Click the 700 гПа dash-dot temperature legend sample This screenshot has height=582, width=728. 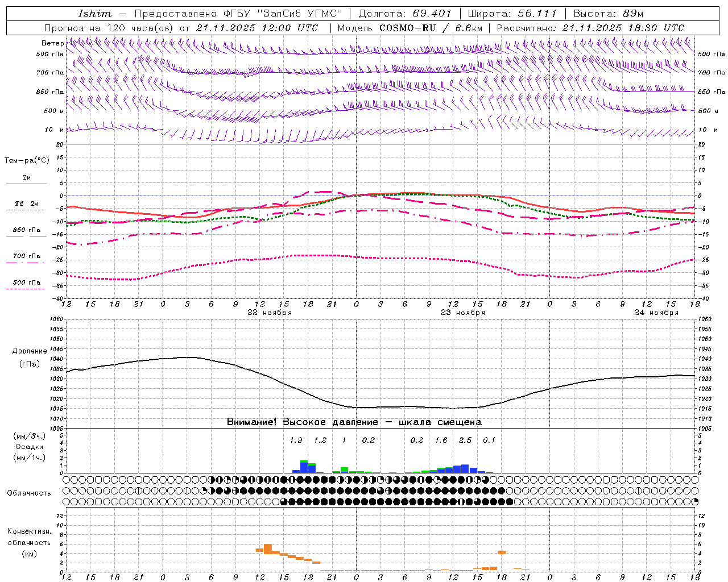(26, 263)
